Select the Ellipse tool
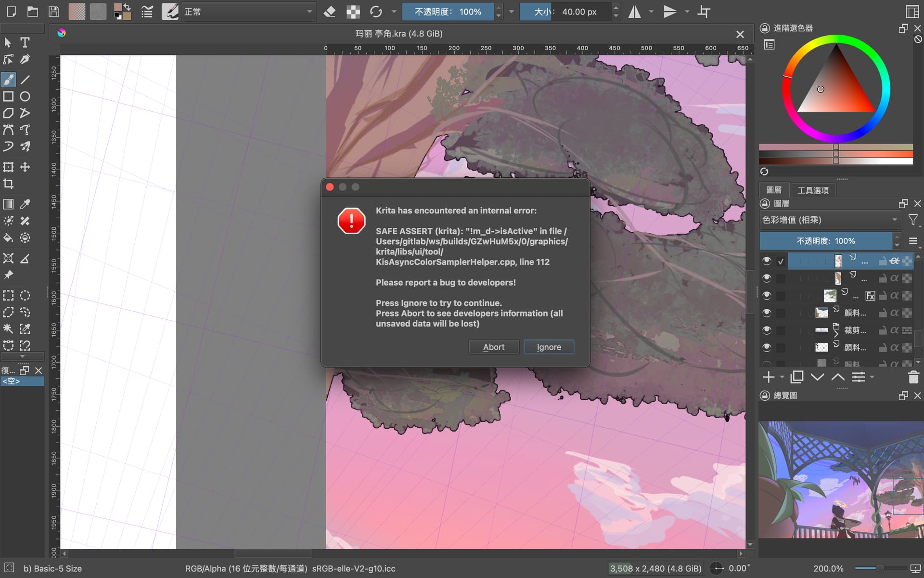Screen dimensions: 924x578 (25, 96)
